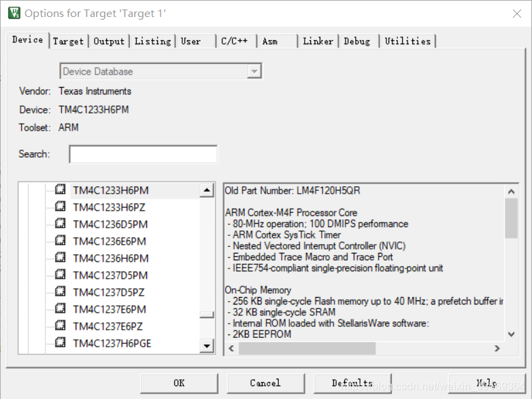
Task: Click the Defaults button
Action: [352, 383]
